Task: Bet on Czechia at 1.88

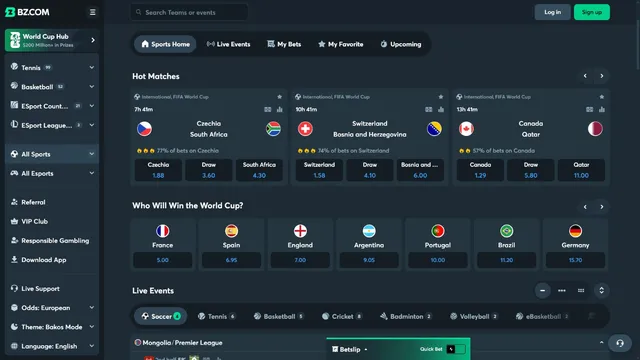Action: [158, 170]
